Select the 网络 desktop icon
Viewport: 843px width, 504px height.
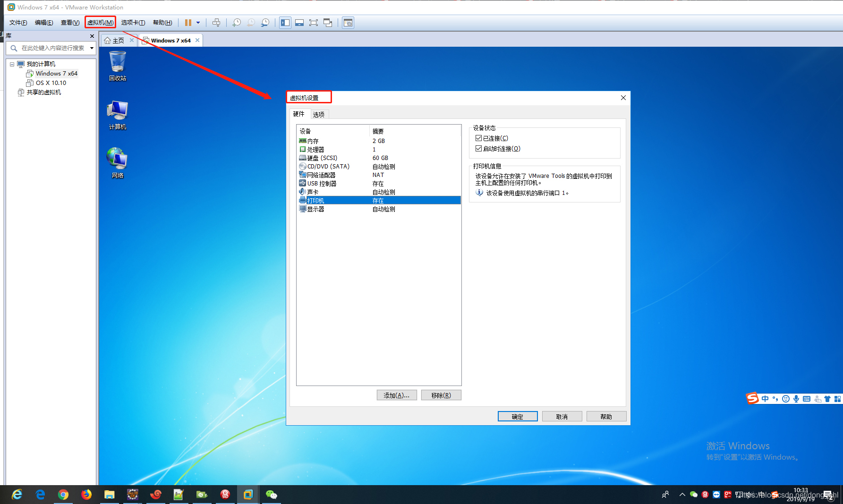pos(118,163)
